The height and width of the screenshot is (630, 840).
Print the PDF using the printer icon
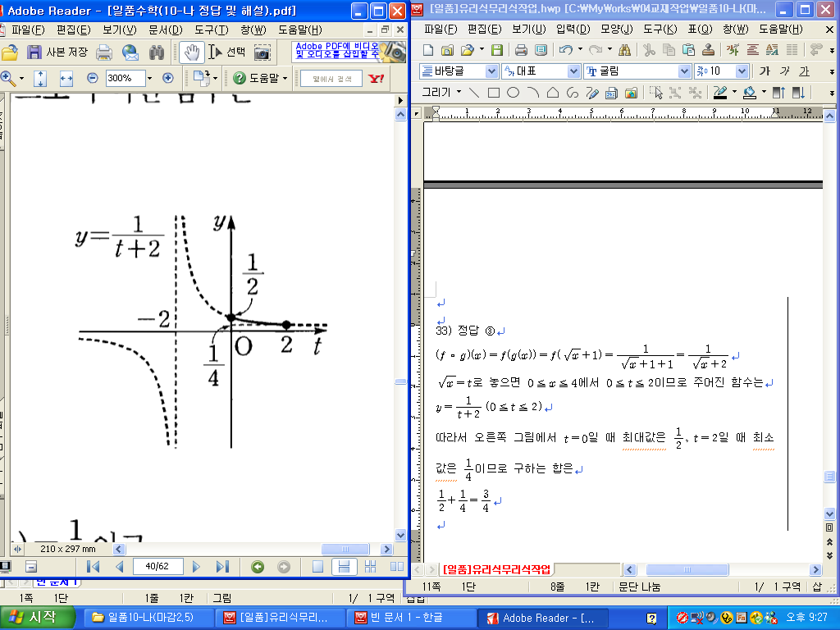104,52
